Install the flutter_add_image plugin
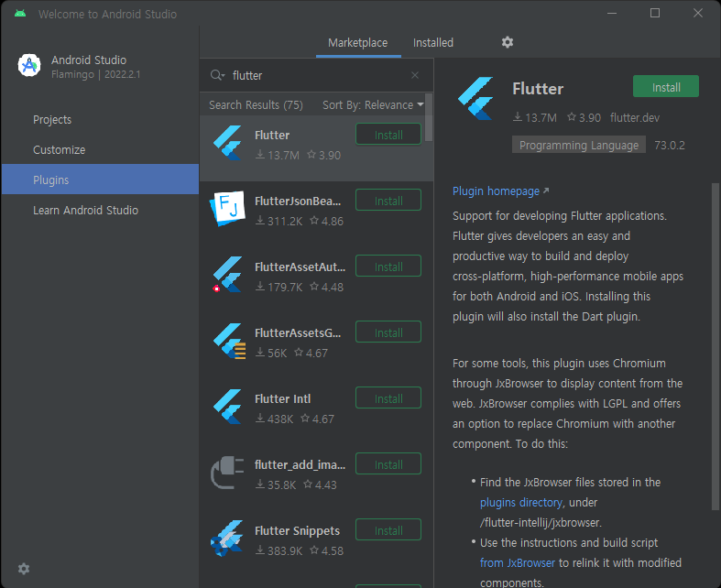Screen dimensions: 721x588 [388, 463]
